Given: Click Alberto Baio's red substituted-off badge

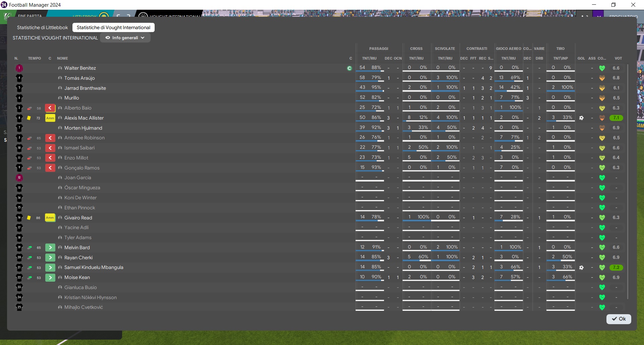Looking at the screenshot, I should coord(50,108).
